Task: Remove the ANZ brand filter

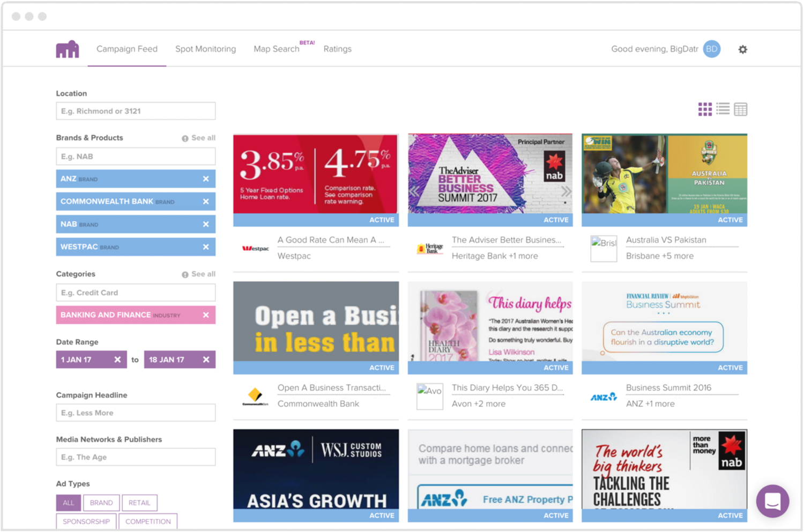Action: 206,179
